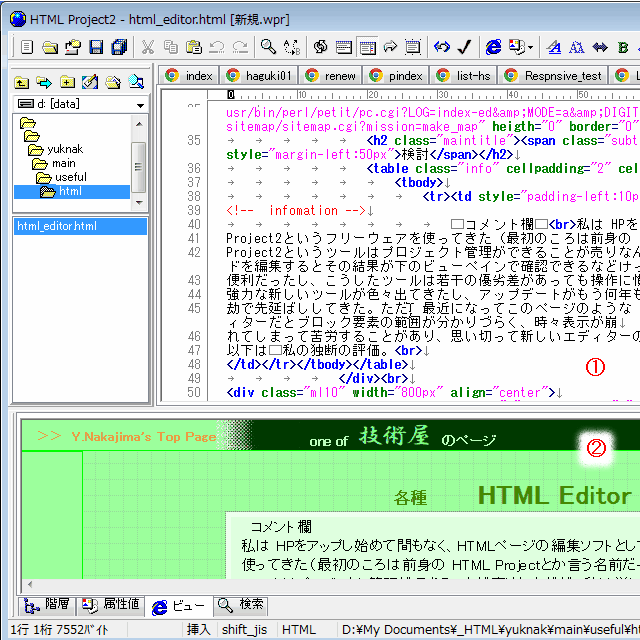The width and height of the screenshot is (640, 640).
Task: Click the Cut scissors icon
Action: [147, 47]
